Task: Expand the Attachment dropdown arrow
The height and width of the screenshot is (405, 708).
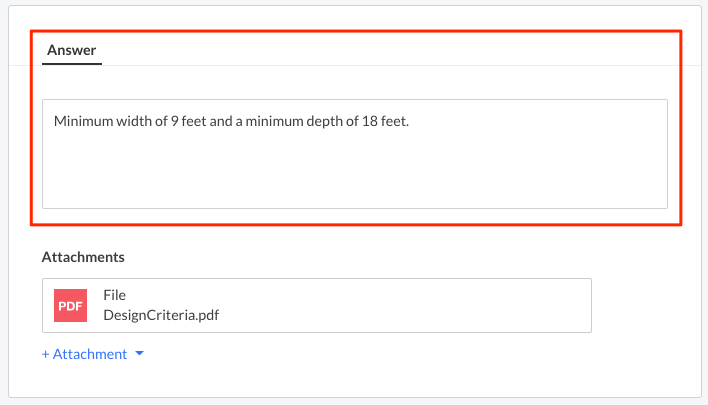Action: pyautogui.click(x=139, y=354)
